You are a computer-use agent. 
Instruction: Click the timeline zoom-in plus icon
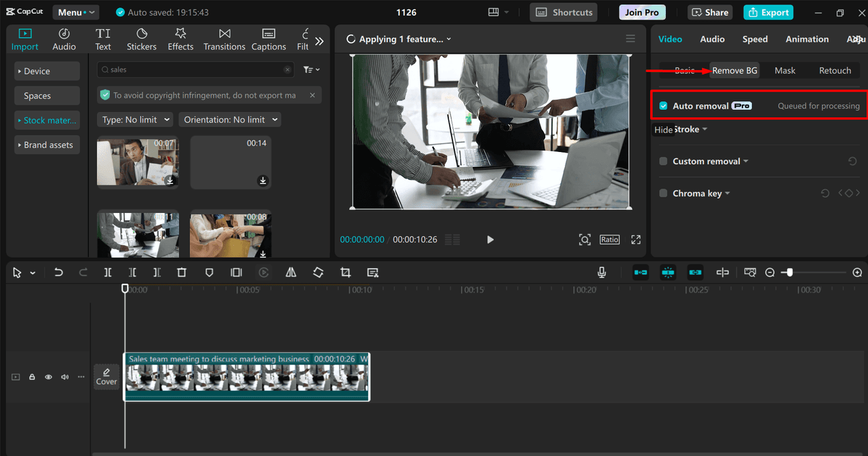[857, 273]
